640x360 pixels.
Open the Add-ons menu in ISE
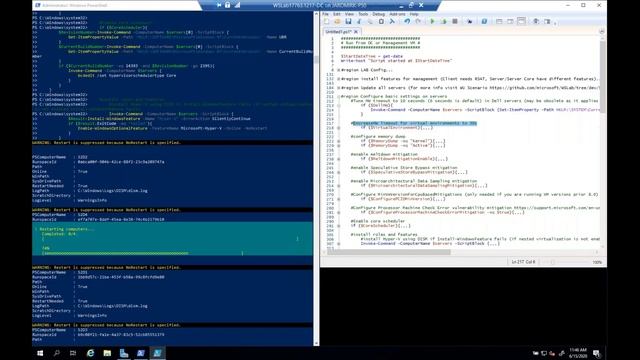(397, 14)
